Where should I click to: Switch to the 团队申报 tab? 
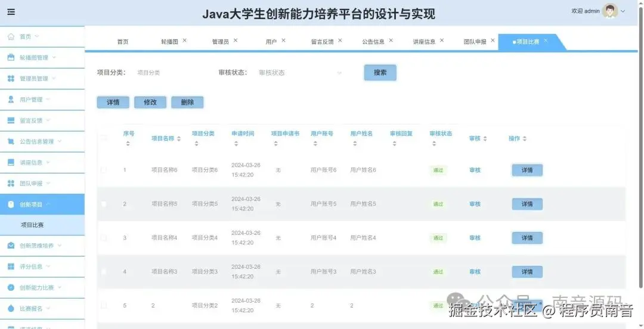pos(475,42)
